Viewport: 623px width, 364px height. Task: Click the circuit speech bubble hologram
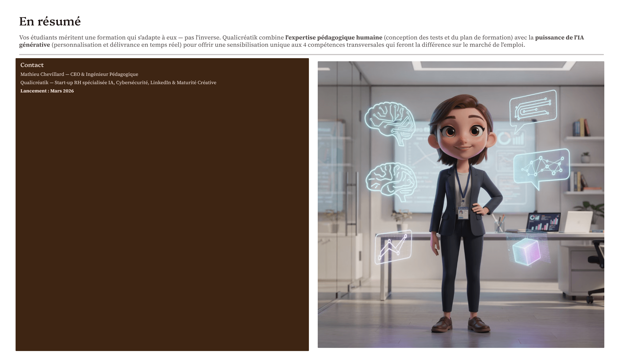pyautogui.click(x=533, y=109)
